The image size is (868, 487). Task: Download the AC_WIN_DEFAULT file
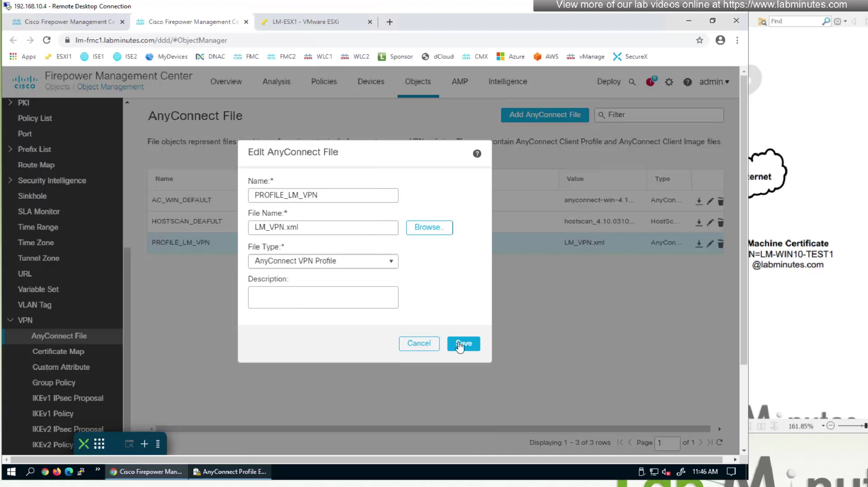click(x=698, y=201)
